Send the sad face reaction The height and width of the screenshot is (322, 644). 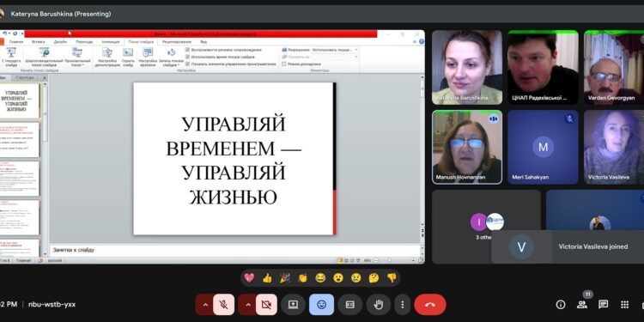point(356,278)
